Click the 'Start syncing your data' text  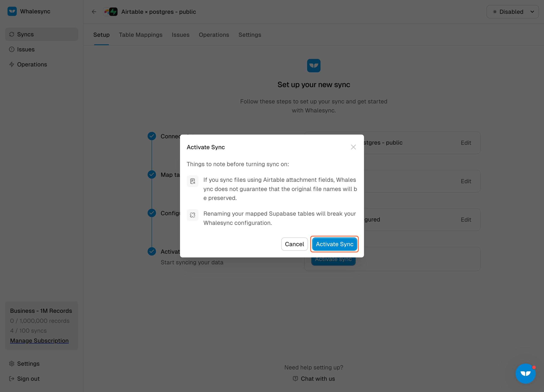click(192, 262)
